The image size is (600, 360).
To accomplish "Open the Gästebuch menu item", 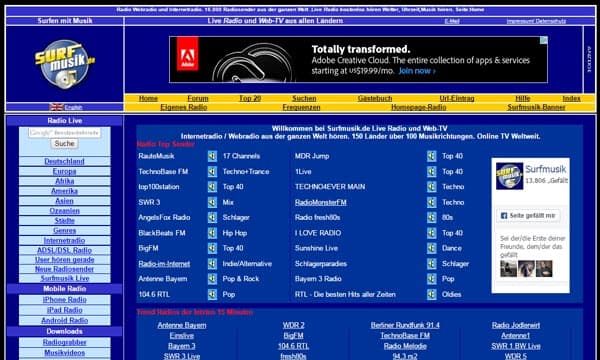I will click(x=375, y=98).
